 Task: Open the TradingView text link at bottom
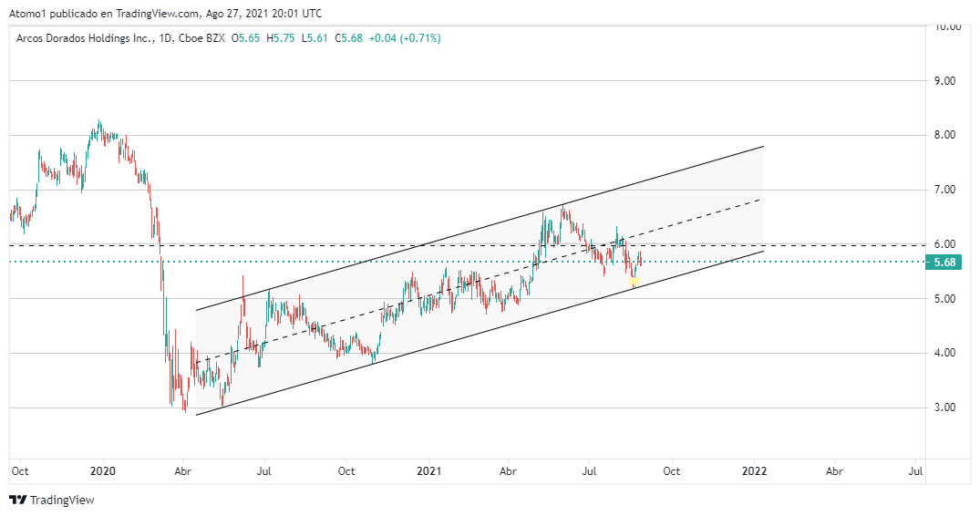[x=62, y=500]
